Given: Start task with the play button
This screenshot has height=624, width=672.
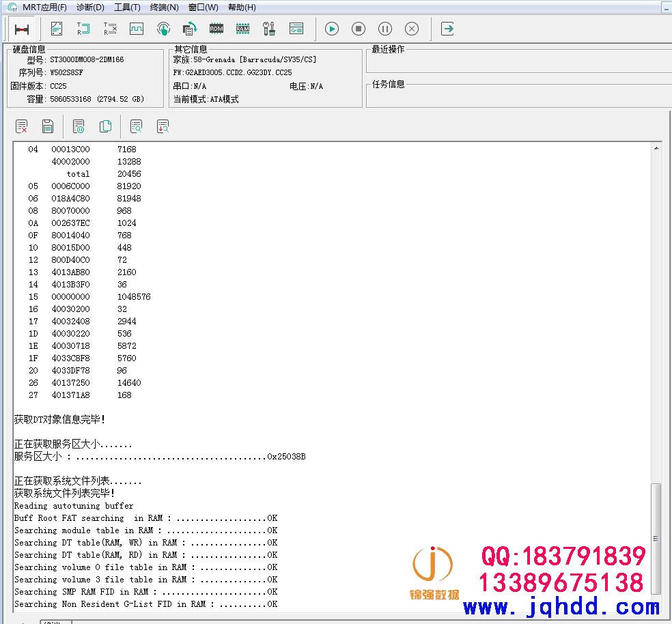Looking at the screenshot, I should click(332, 29).
